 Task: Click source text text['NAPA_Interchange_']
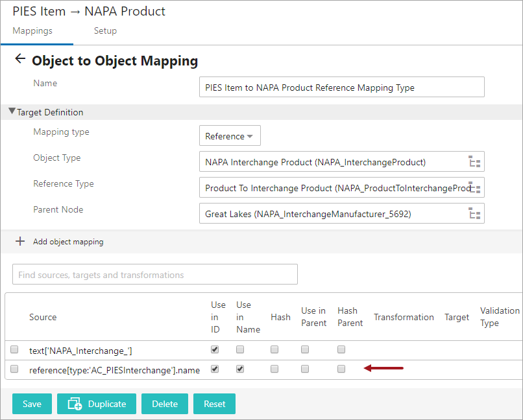pos(80,351)
